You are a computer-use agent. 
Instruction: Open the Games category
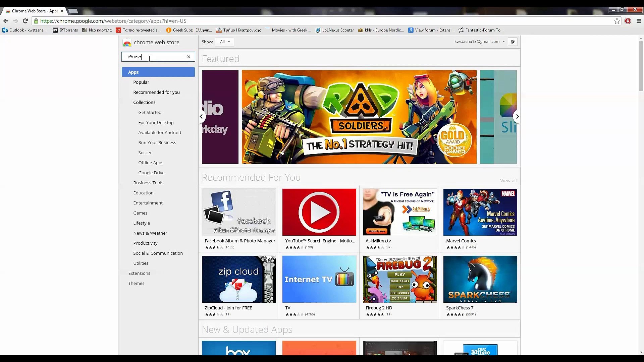pyautogui.click(x=140, y=213)
